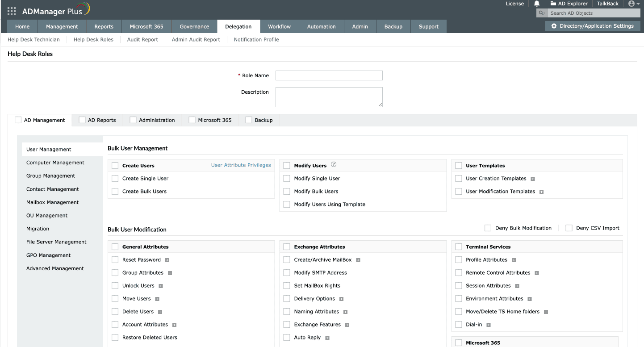Focus the Role Name input field
The height and width of the screenshot is (347, 644).
[x=329, y=75]
